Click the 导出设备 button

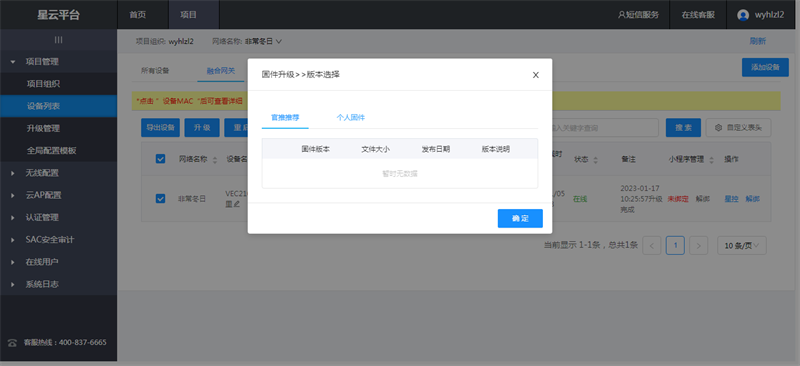point(160,128)
